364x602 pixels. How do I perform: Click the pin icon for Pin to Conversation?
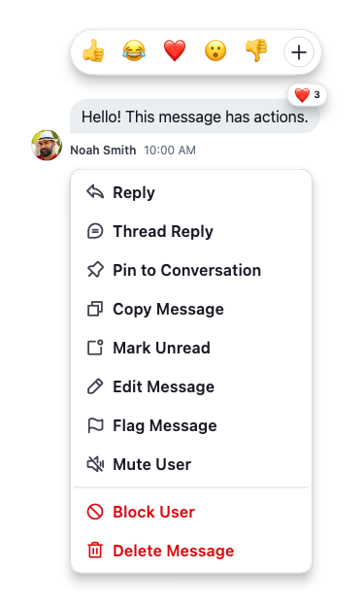coord(95,270)
